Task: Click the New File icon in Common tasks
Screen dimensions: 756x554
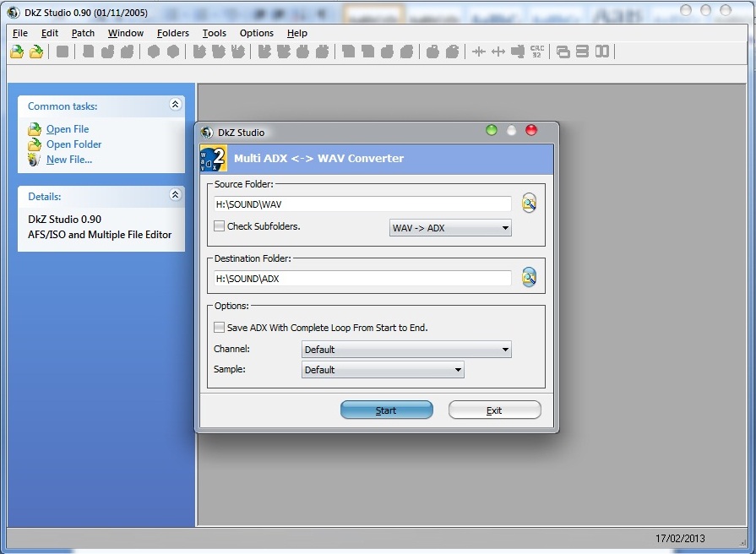Action: click(34, 160)
